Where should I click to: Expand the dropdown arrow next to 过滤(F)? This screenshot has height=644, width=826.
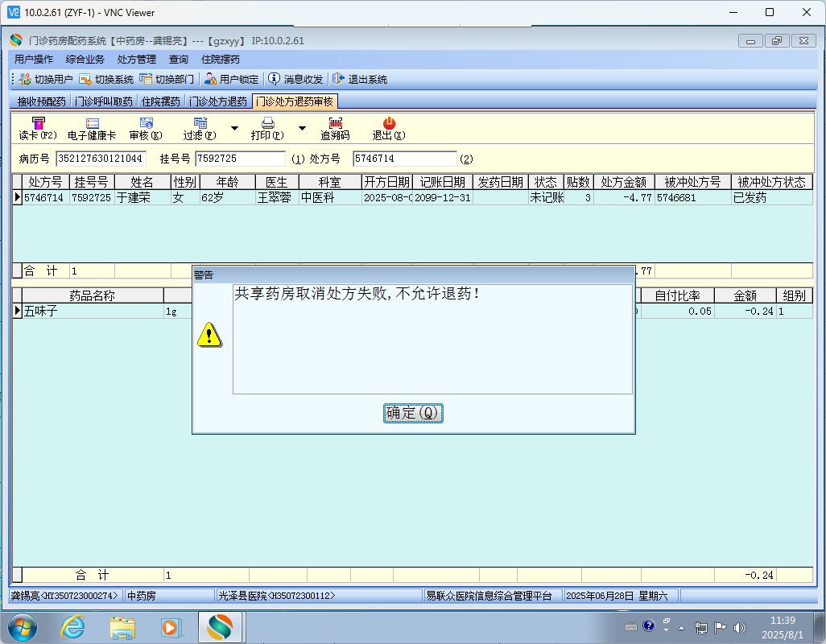click(x=234, y=128)
